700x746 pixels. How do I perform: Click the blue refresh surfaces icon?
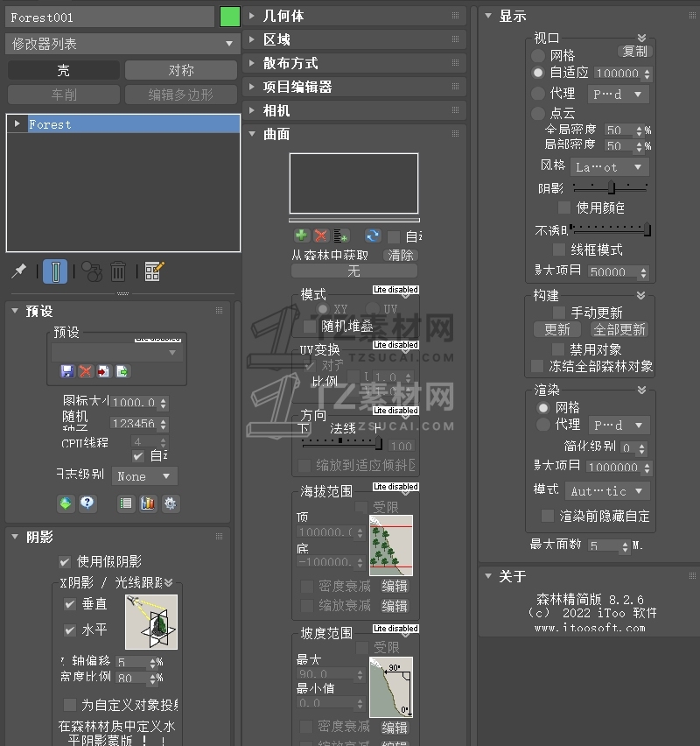coord(373,235)
